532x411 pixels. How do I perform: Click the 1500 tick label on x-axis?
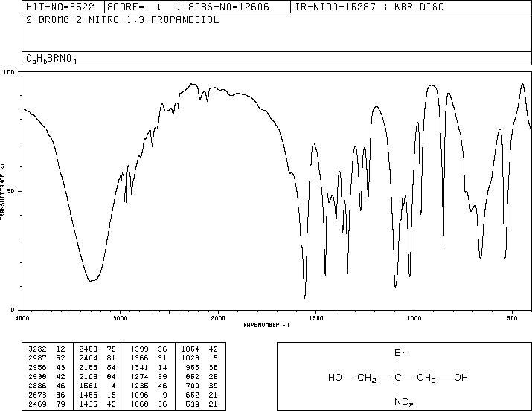click(316, 318)
